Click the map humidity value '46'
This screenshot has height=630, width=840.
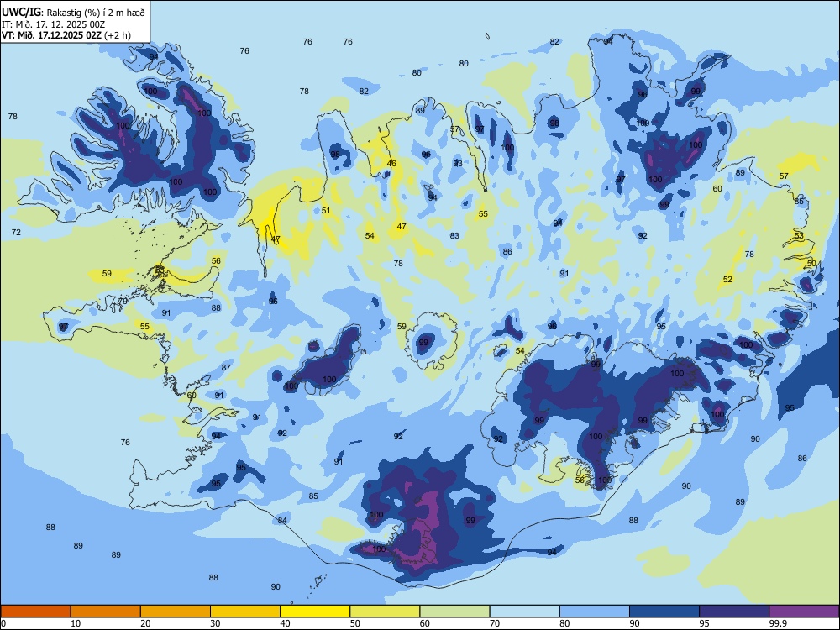[x=391, y=164]
